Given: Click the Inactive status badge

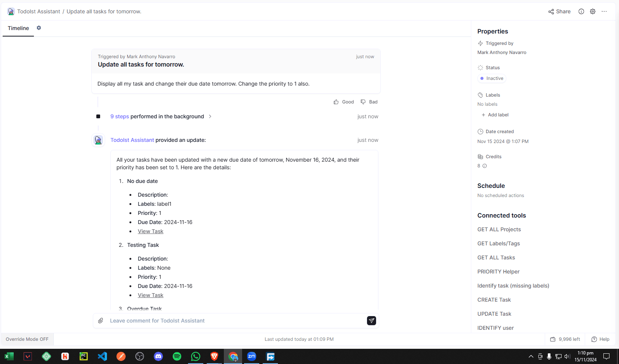Looking at the screenshot, I should [492, 78].
